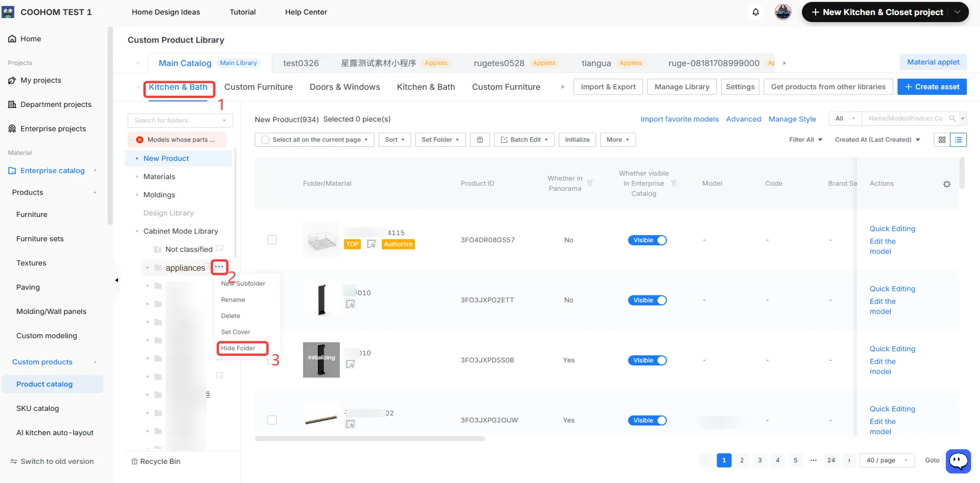The height and width of the screenshot is (483, 980).
Task: Go to page 2
Action: [x=741, y=460]
